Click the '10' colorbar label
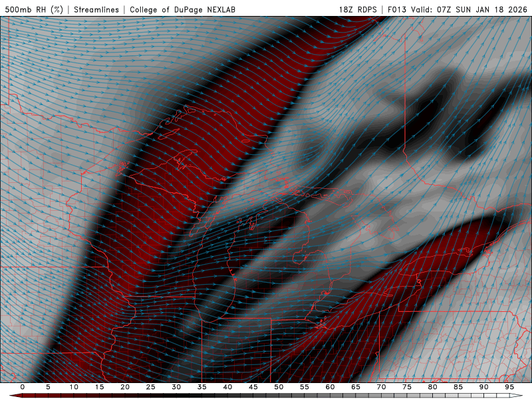Screen dimensions: 532x399 (x=74, y=387)
